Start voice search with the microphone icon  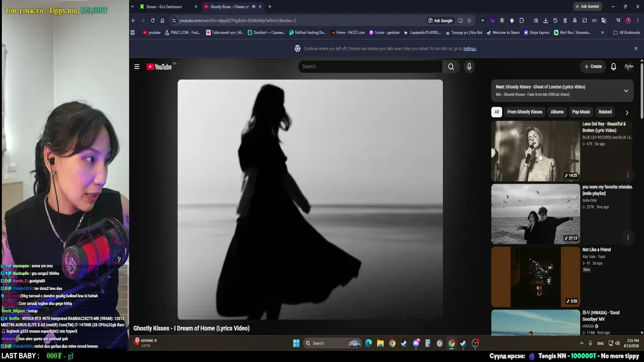pyautogui.click(x=469, y=66)
